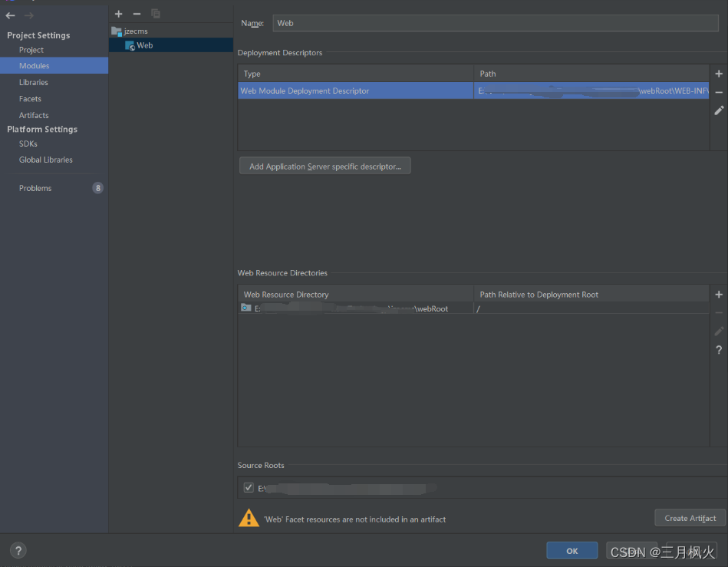Click the Name input field
This screenshot has height=567, width=728.
pos(496,23)
